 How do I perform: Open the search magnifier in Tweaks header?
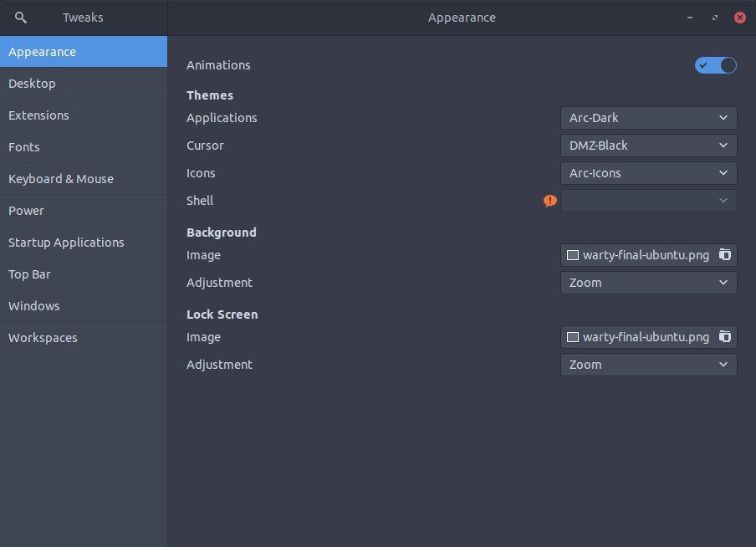pos(20,18)
